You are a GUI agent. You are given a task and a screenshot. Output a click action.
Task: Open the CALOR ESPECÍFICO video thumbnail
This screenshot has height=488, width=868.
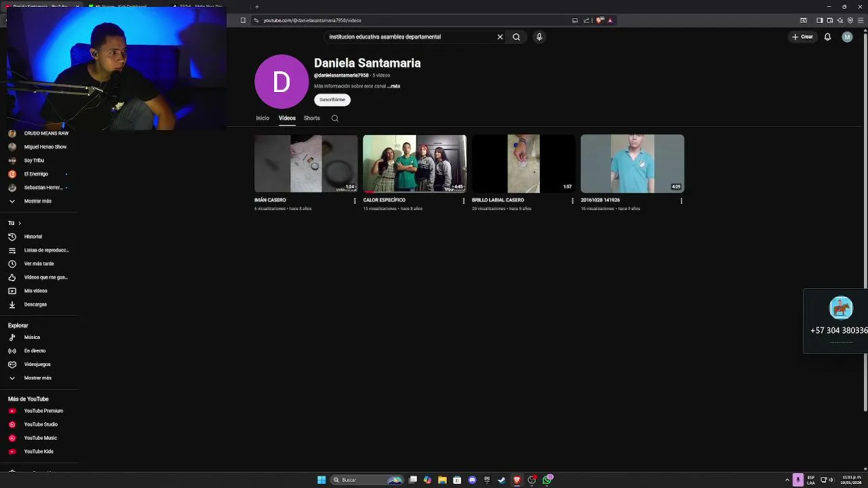click(x=414, y=163)
